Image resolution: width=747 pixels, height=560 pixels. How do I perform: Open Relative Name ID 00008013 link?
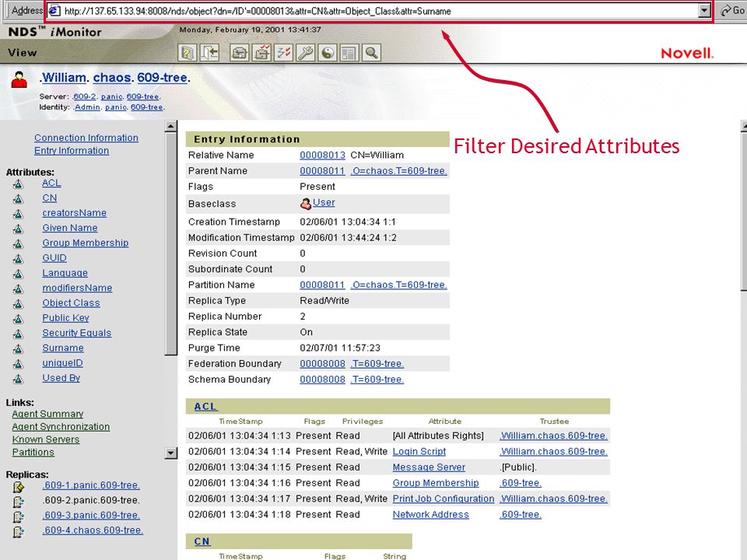pyautogui.click(x=322, y=155)
